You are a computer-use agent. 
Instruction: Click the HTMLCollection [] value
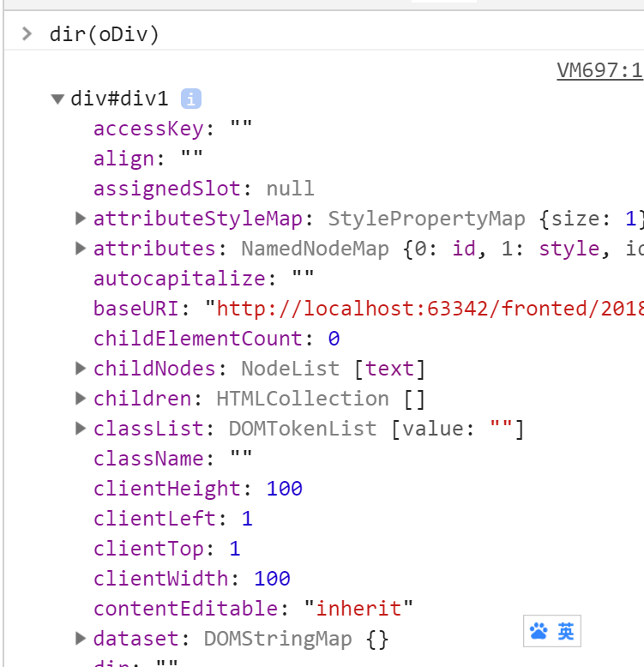pyautogui.click(x=321, y=399)
